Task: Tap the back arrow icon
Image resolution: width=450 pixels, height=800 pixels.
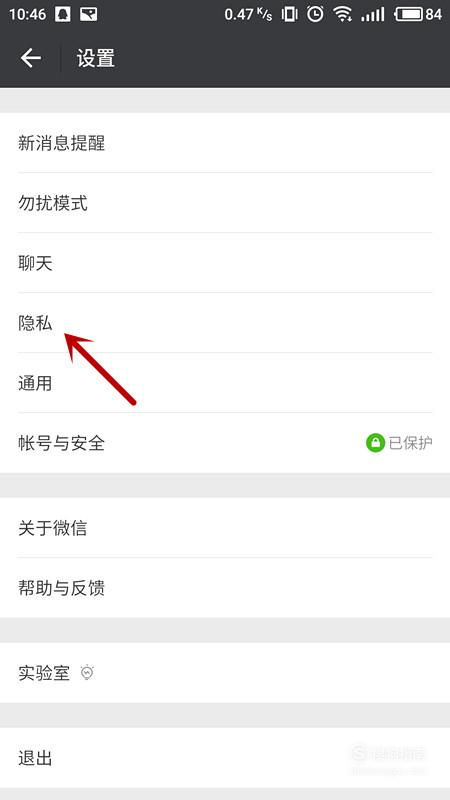Action: click(x=31, y=58)
